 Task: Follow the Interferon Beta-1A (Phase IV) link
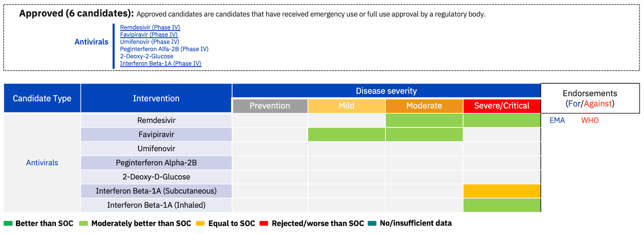coord(160,64)
